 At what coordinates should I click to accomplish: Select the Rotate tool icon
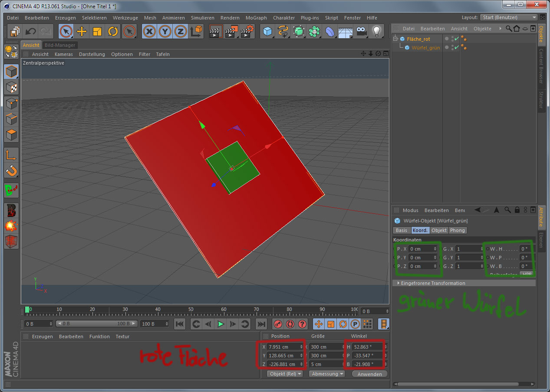pos(113,31)
